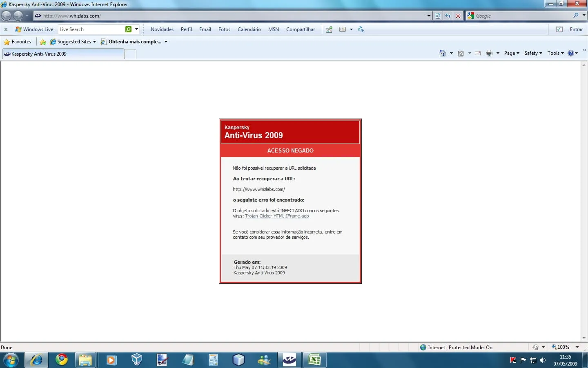Image resolution: width=588 pixels, height=368 pixels.
Task: Open the Safety menu
Action: [533, 53]
